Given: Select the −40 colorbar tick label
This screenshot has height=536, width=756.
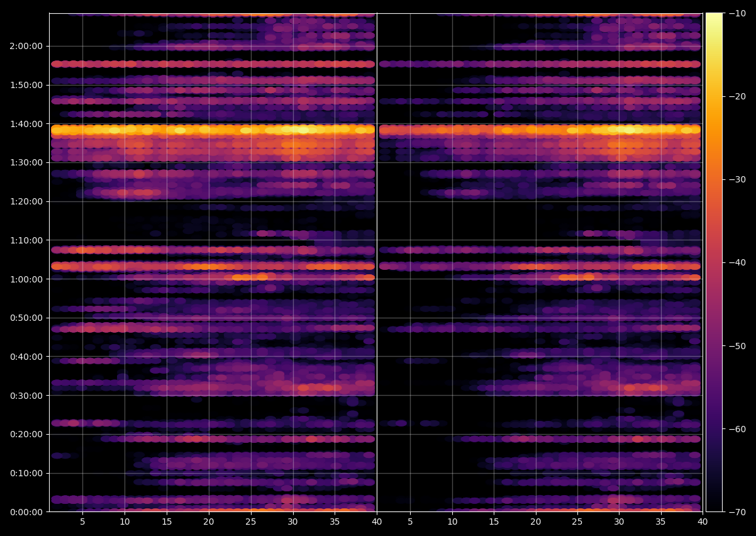Looking at the screenshot, I should [737, 262].
